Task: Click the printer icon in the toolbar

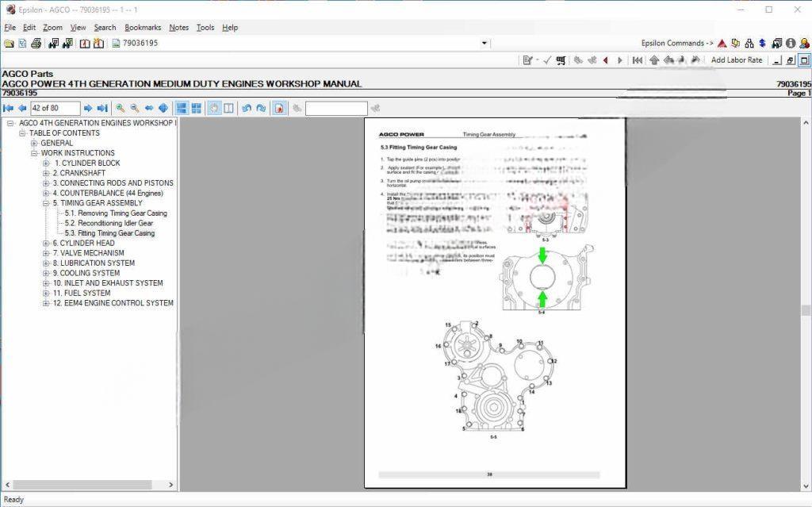Action: tap(36, 43)
